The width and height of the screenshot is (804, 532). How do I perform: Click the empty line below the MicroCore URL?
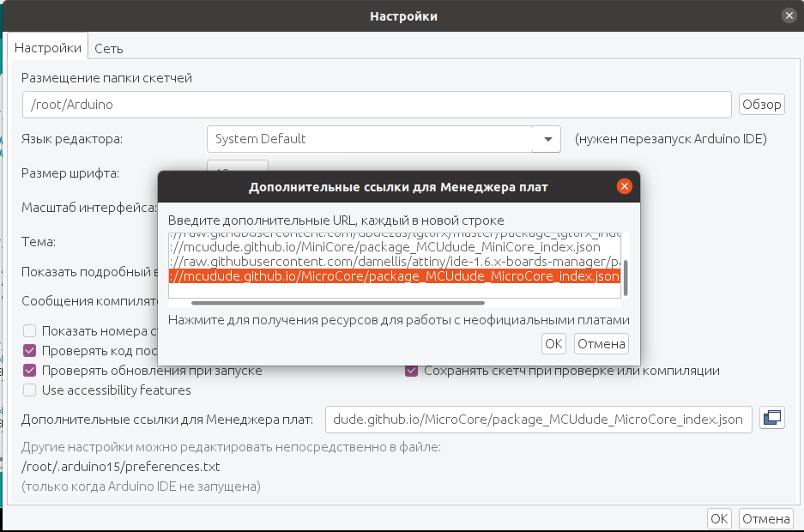point(395,290)
